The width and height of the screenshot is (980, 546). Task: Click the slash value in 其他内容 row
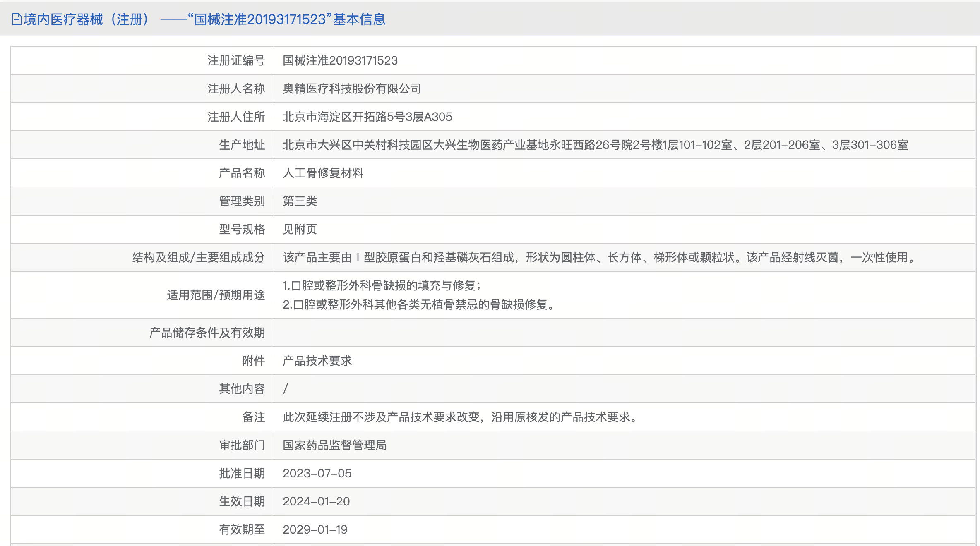(x=286, y=389)
